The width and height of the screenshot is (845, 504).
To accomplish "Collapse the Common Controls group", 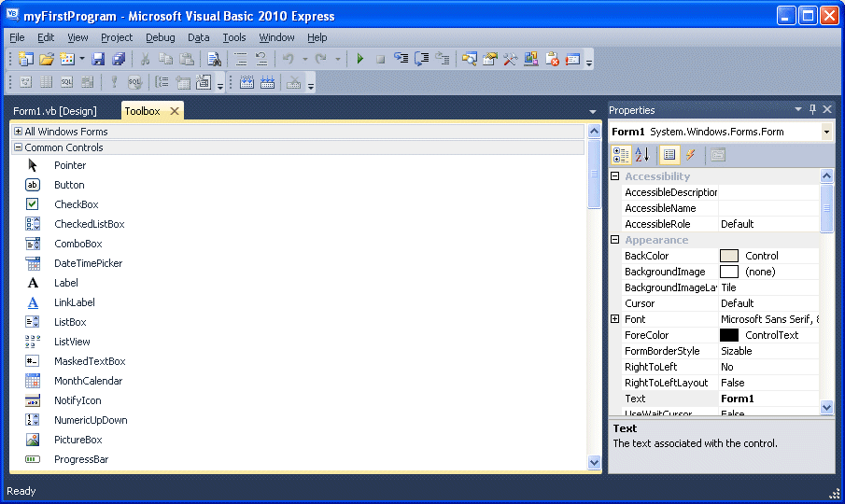I will [x=18, y=147].
